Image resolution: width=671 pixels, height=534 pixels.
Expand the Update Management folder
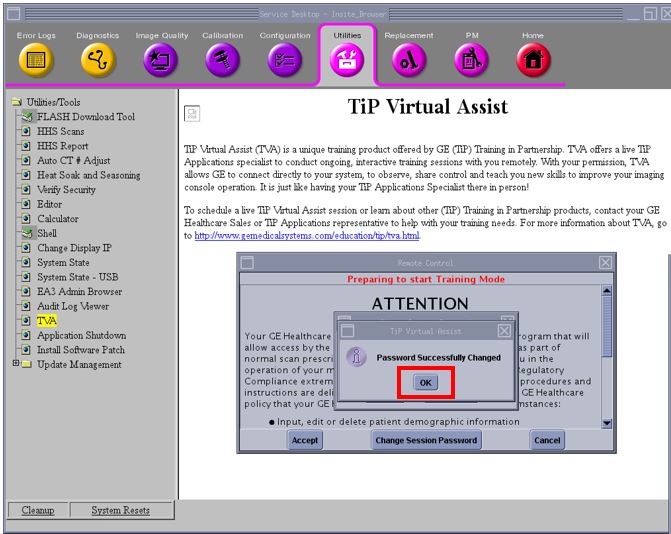(x=15, y=364)
